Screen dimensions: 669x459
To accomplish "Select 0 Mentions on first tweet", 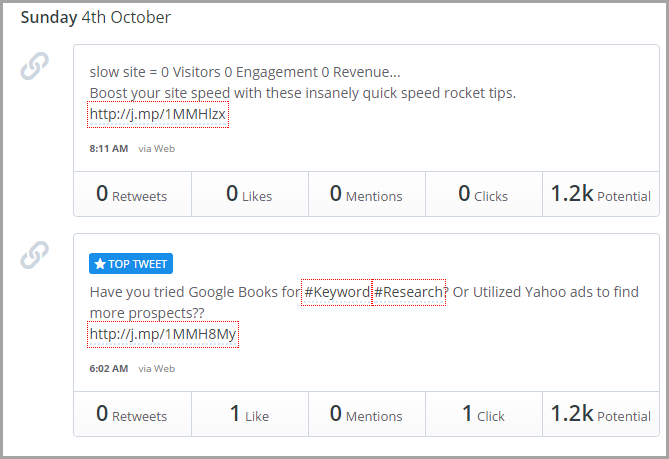I will click(367, 194).
